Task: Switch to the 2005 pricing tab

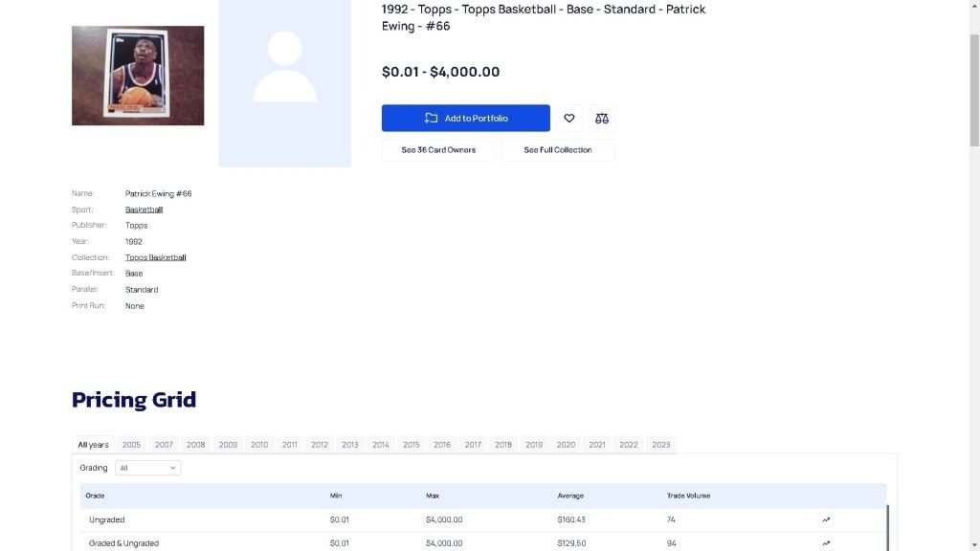Action: [131, 445]
